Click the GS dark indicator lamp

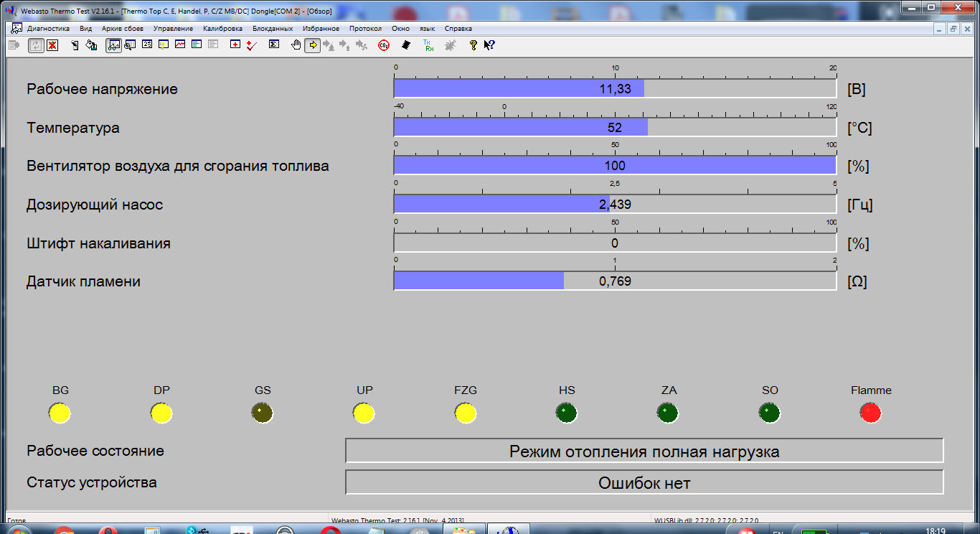pos(263,413)
